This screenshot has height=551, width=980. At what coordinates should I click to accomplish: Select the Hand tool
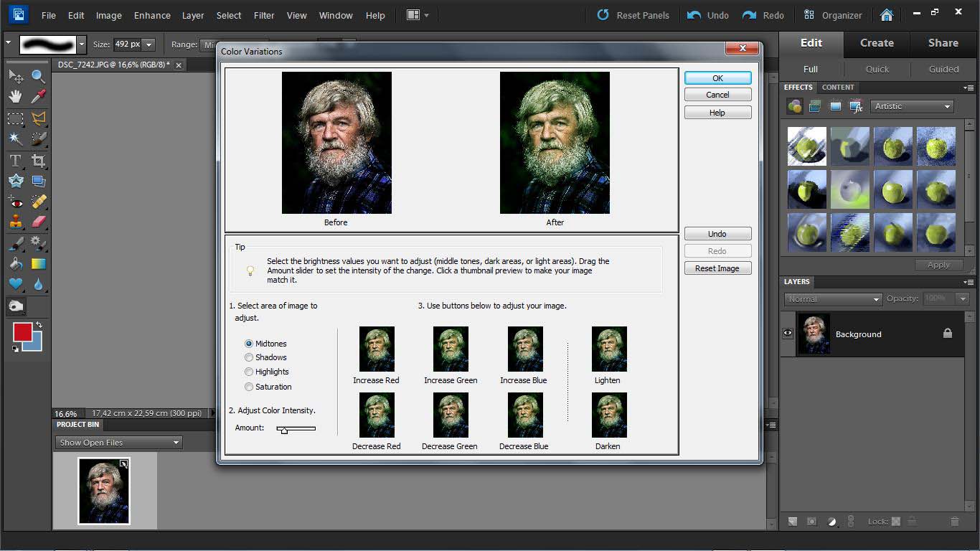click(x=15, y=96)
